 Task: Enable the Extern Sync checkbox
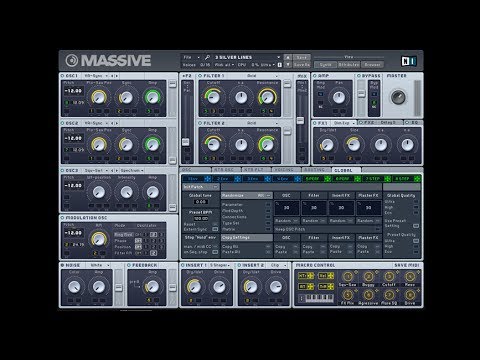click(215, 229)
